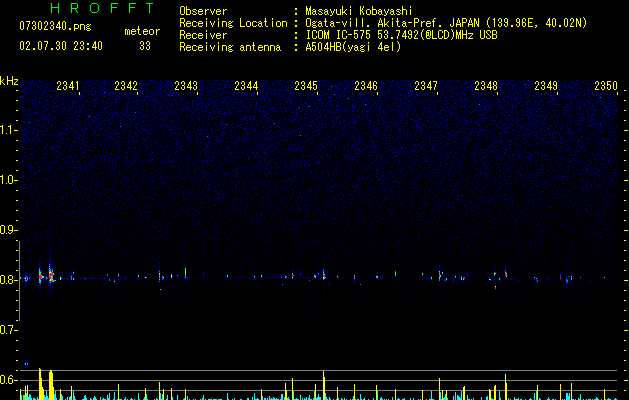Click the 0.7 kHz axis label
The width and height of the screenshot is (629, 400).
coord(8,330)
